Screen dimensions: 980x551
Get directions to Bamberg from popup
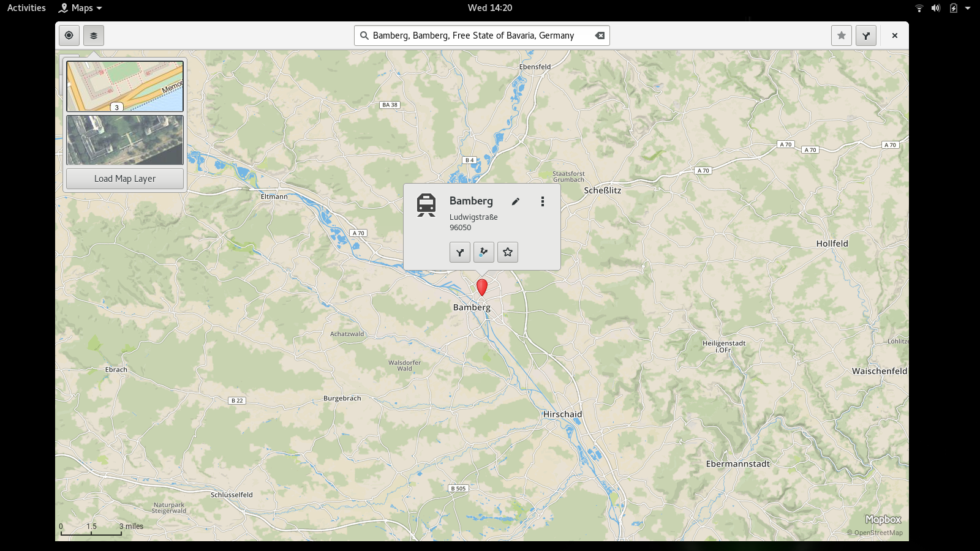[460, 252]
